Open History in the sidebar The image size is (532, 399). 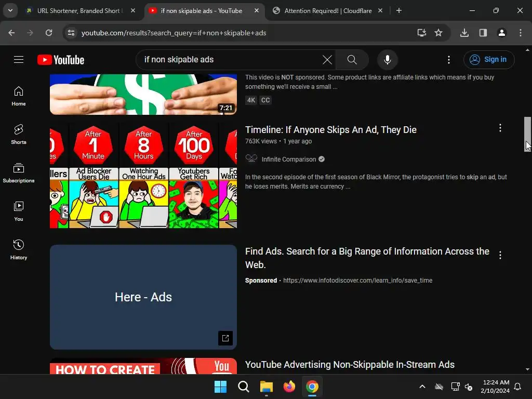[19, 249]
